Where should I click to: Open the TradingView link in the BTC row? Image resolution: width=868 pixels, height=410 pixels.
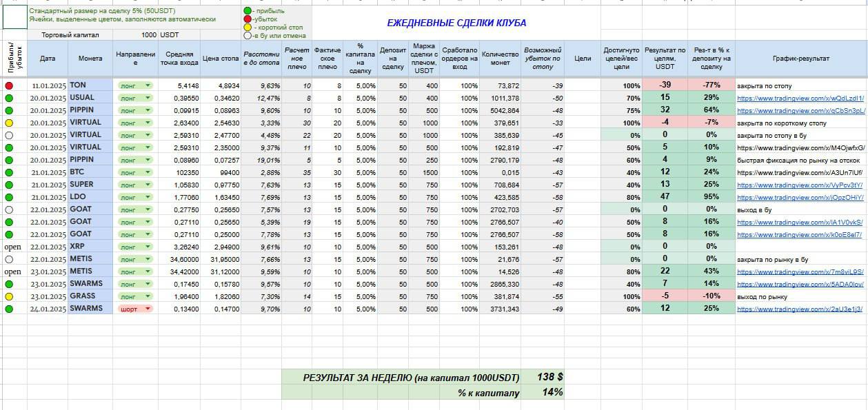tap(800, 172)
